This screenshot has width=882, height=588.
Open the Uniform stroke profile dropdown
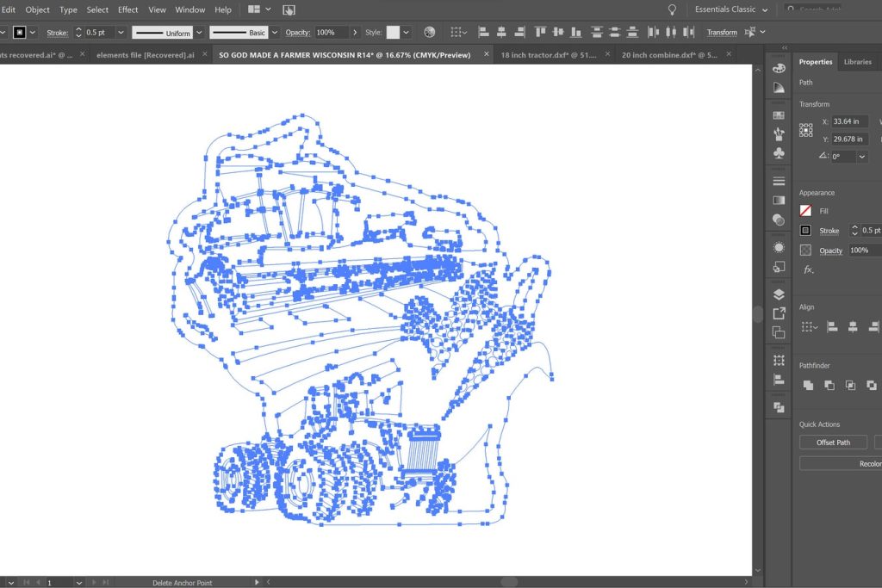(x=199, y=33)
